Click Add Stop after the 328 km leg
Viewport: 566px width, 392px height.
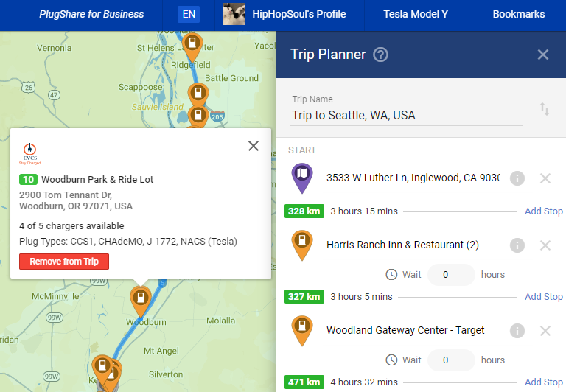(543, 211)
